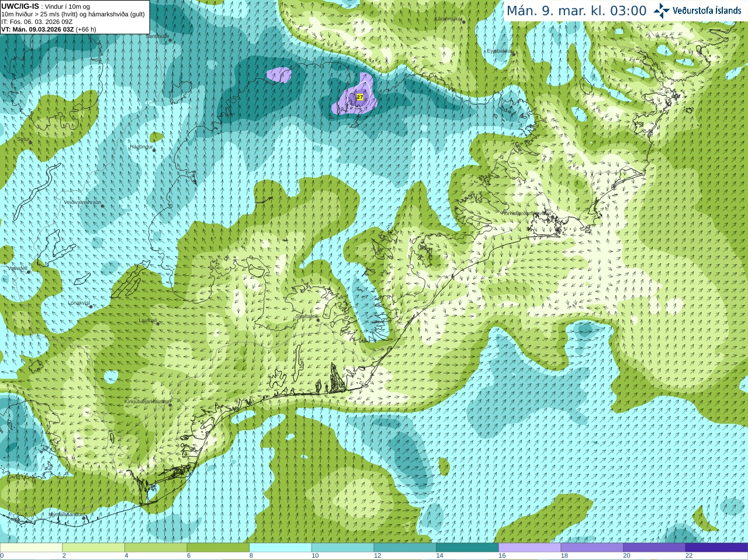The width and height of the screenshot is (748, 560).
Task: Click the date title 'Mán. 9. mar. kl. 03:00'
Action: point(577,11)
